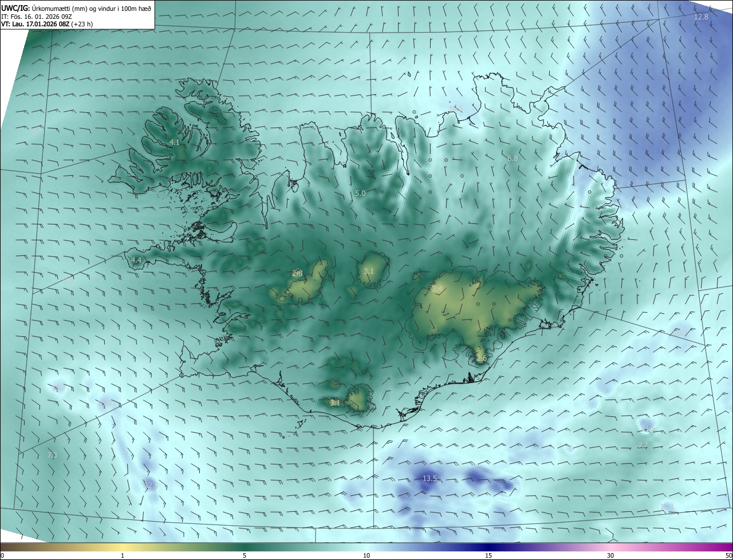The height and width of the screenshot is (560, 733).
Task: Click the '30' tick on the color scale
Action: [x=610, y=555]
